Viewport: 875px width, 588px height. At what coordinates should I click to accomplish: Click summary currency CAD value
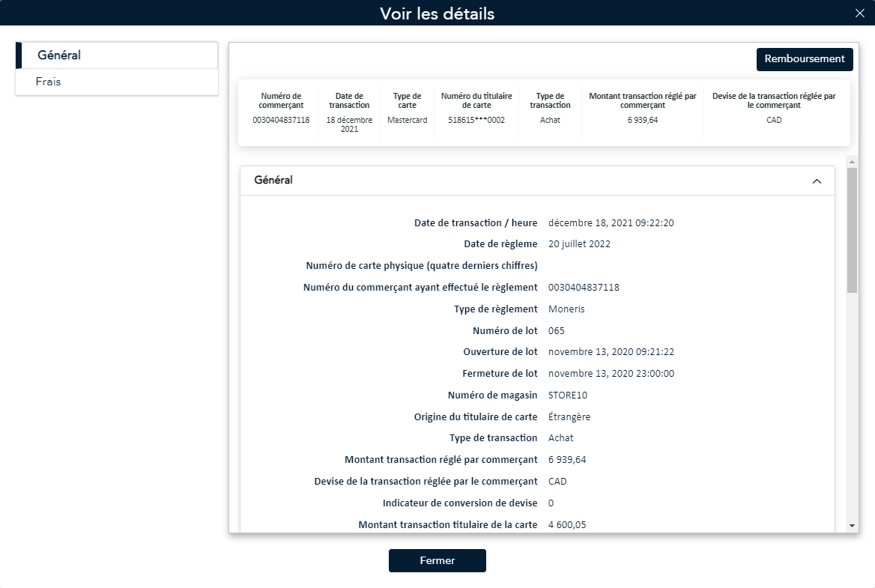774,120
